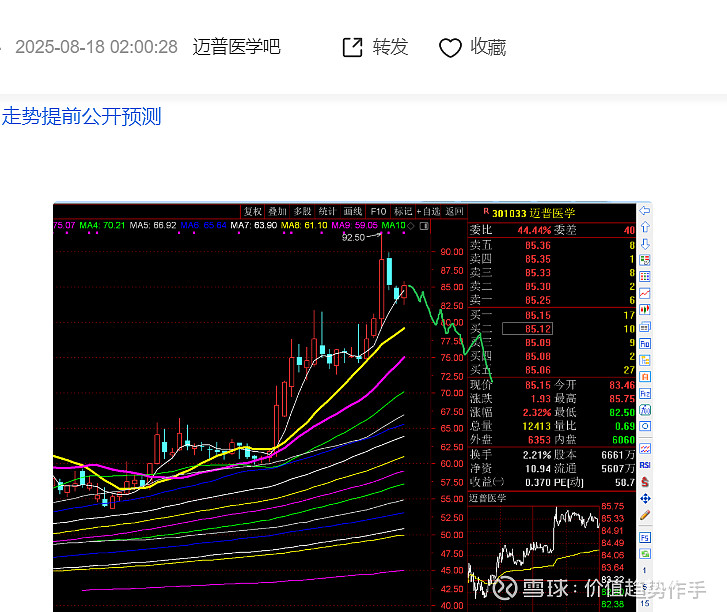
Task: Click the colored grid table icon in sidebar
Action: click(x=644, y=277)
